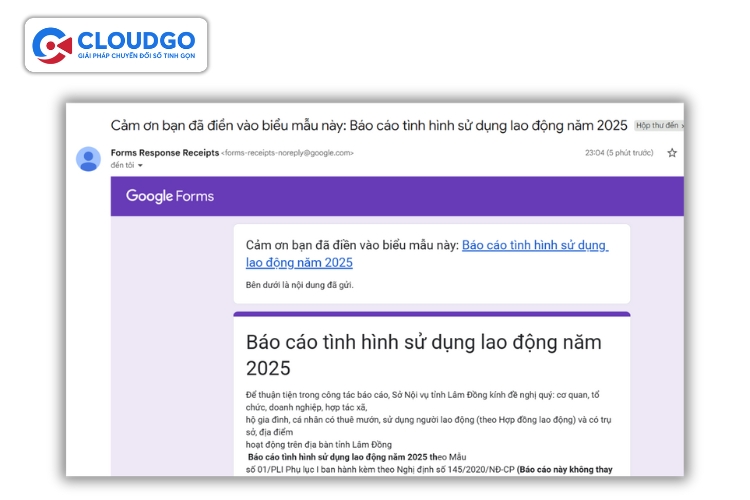Click the purple top border of form card
The width and height of the screenshot is (750, 500).
(431, 314)
